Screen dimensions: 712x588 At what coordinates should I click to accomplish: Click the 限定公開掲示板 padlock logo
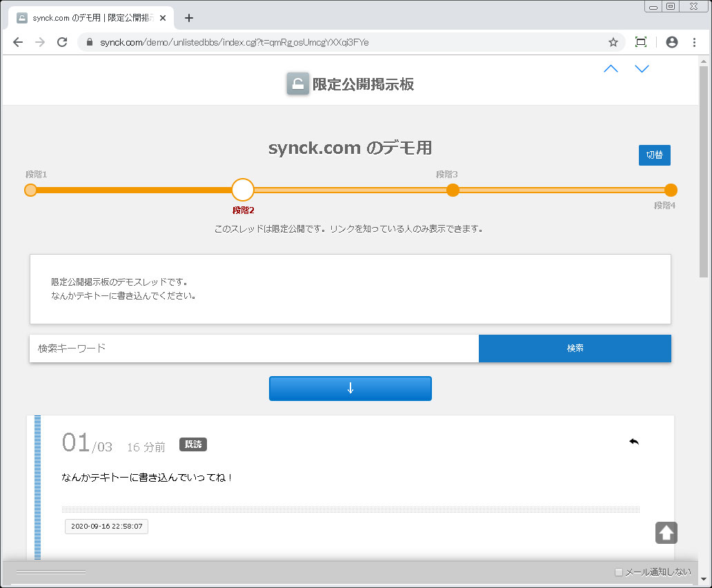(298, 84)
